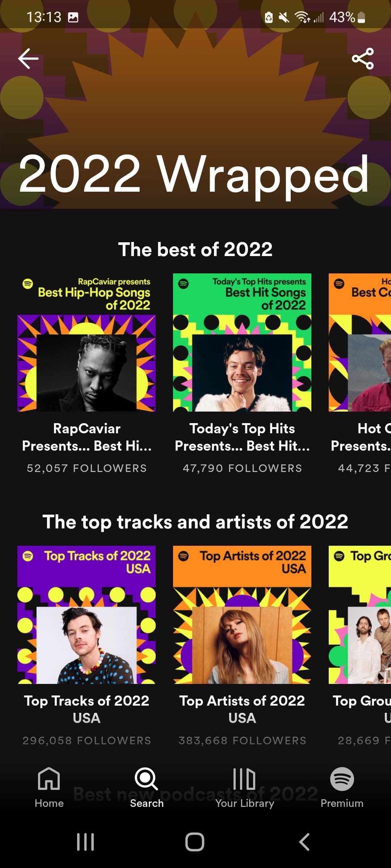Tap the Today's Top Hits Presents title
This screenshot has width=391, height=868.
coord(243,437)
